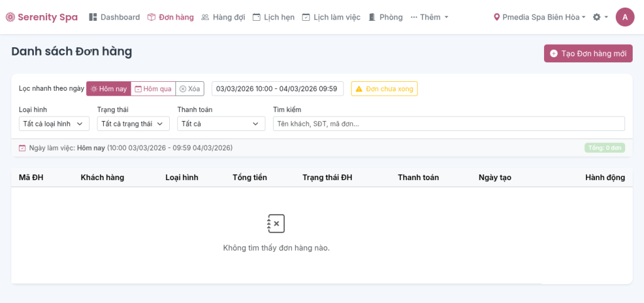Image resolution: width=644 pixels, height=303 pixels.
Task: Expand the Thêm more menu
Action: coord(429,17)
